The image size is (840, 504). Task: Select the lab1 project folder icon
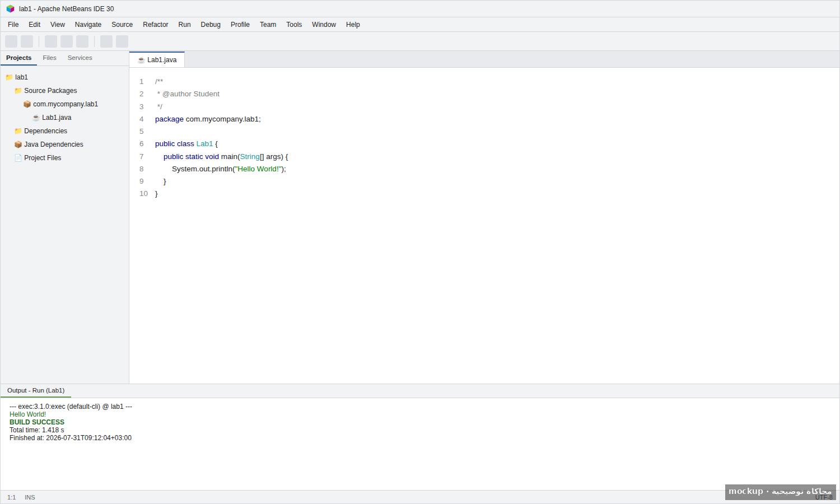point(9,77)
